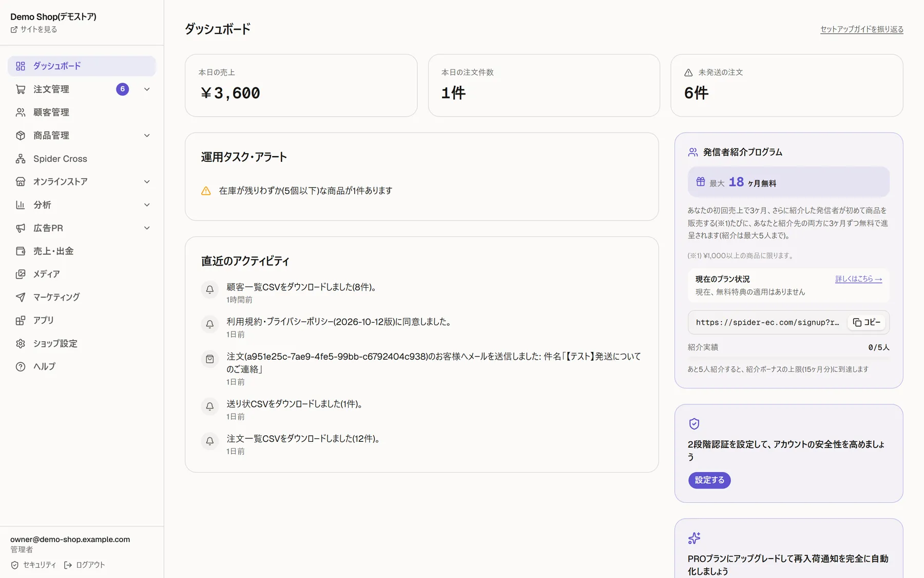Click the external link icon beside サイトを見る
The image size is (924, 578).
point(14,30)
